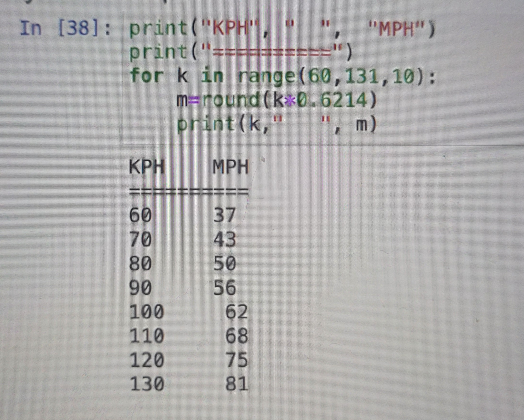The image size is (524, 420).
Task: Click the output value 50
Action: 224,263
